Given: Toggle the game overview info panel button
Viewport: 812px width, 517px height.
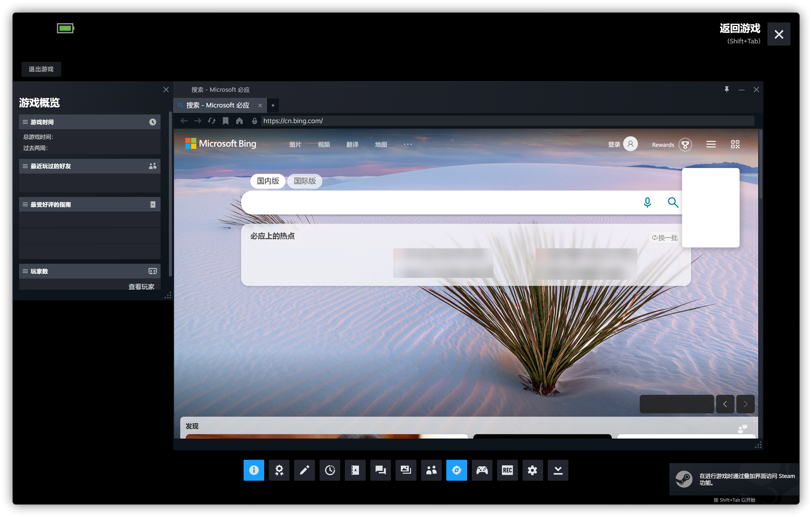Looking at the screenshot, I should click(x=253, y=470).
